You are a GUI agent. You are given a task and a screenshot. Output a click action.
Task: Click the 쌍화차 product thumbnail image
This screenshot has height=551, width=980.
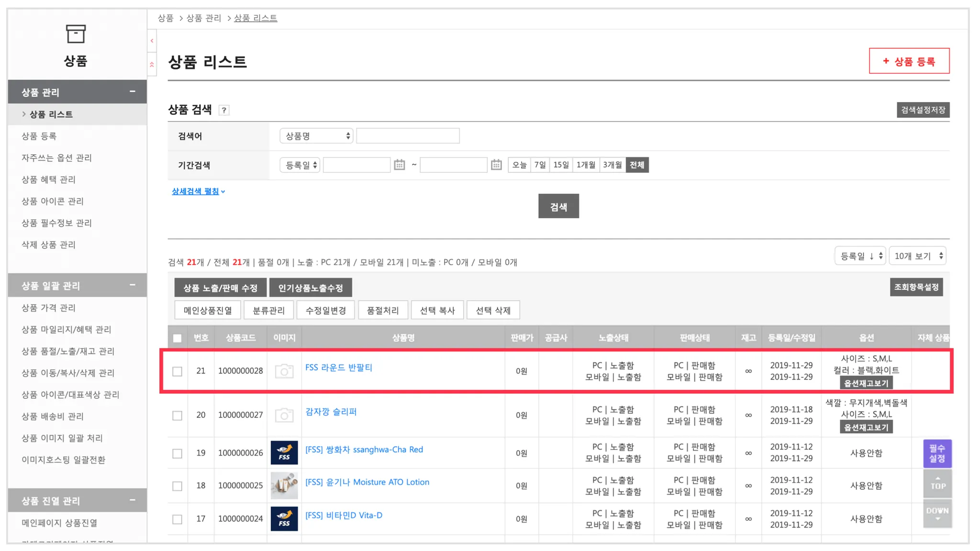click(x=284, y=453)
